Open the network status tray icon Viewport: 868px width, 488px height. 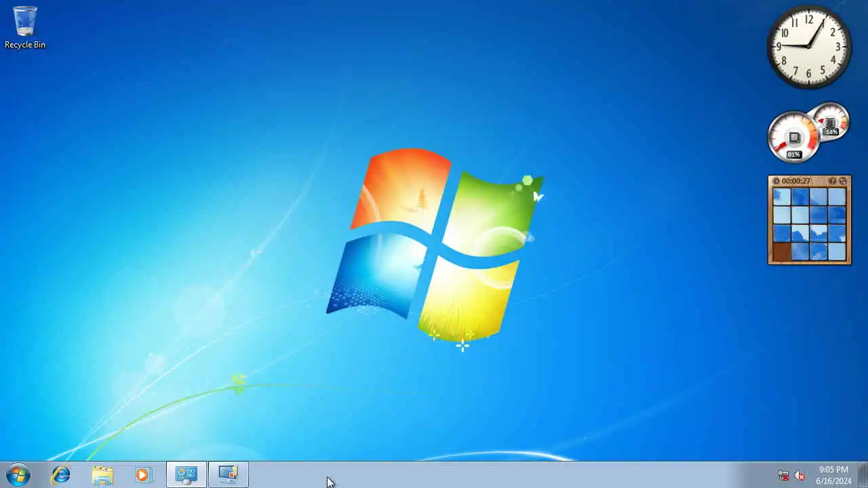783,475
